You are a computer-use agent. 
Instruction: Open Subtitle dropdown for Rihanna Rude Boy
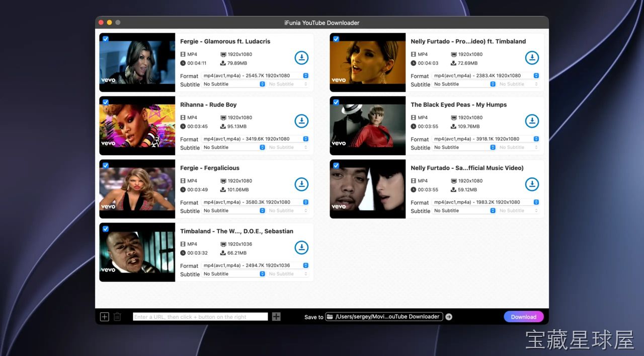click(234, 148)
